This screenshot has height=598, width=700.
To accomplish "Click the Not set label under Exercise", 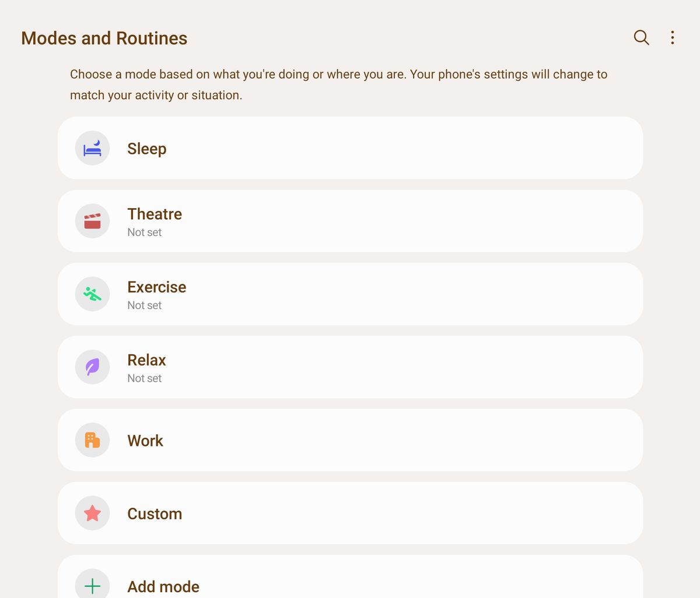I will tap(145, 305).
